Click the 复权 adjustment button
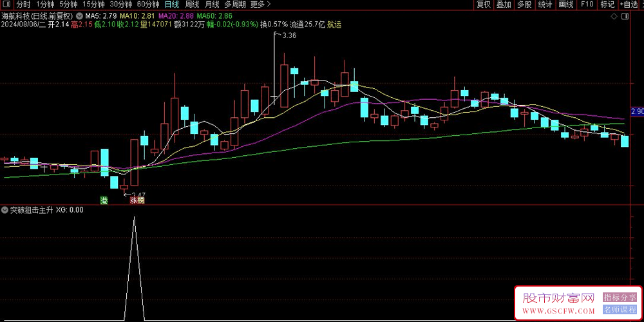 [484, 5]
